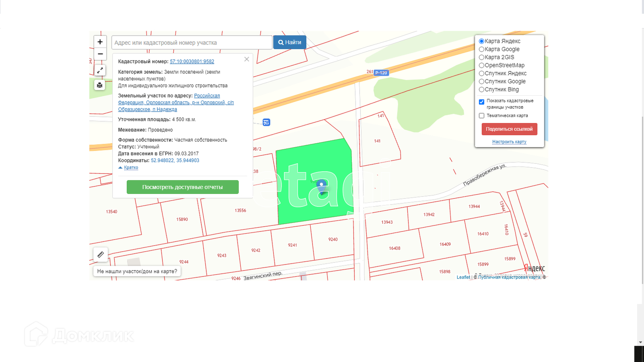
Task: Zoom in the map with plus button
Action: coord(100,42)
